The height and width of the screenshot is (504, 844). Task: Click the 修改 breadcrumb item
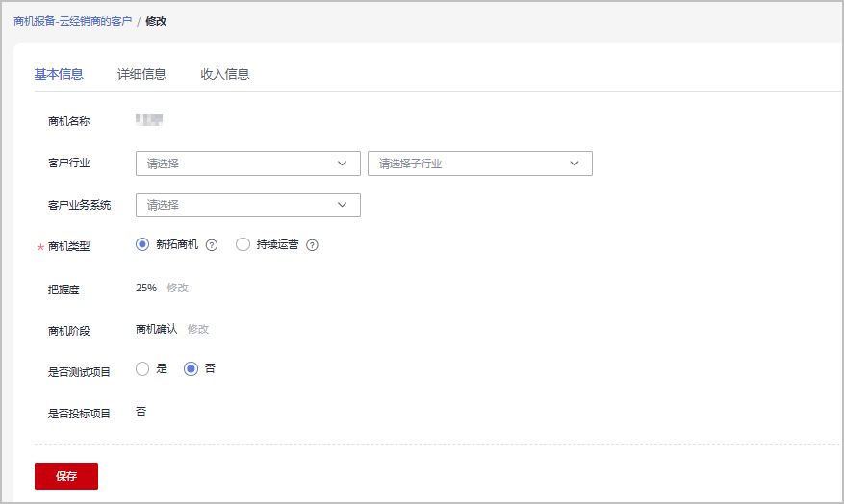(156, 21)
